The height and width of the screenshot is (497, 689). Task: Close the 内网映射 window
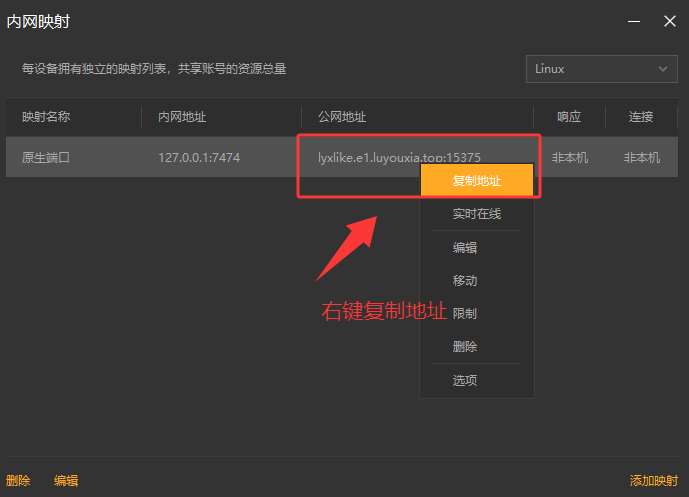[670, 21]
